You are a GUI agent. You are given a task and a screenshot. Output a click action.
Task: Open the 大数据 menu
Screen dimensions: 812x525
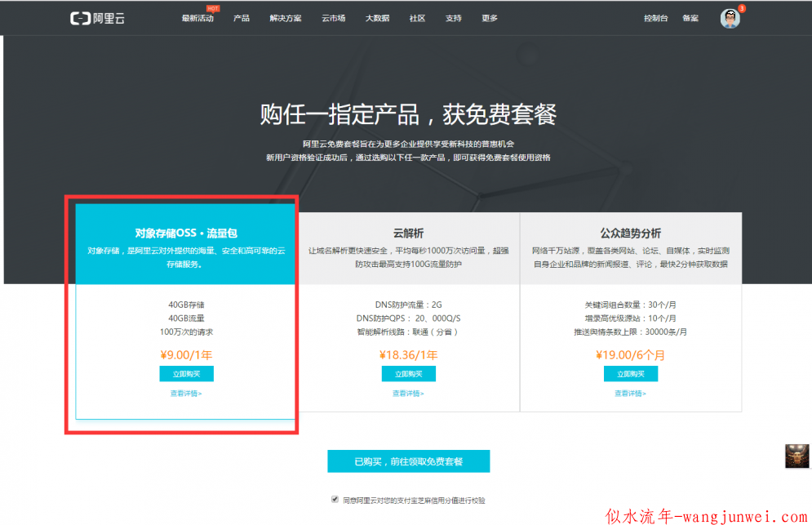coord(378,18)
